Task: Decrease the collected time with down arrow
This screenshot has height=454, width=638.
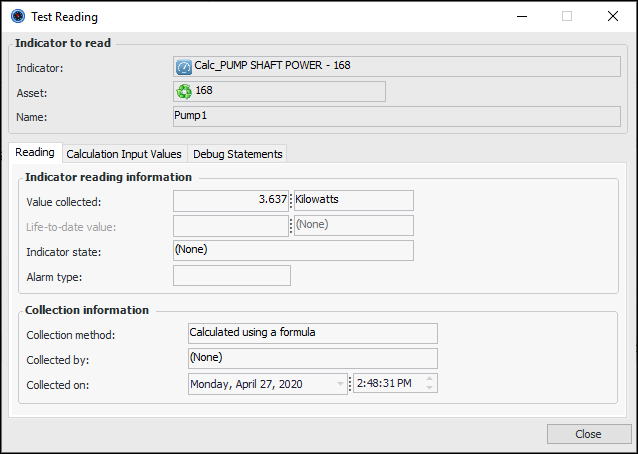Action: pos(430,388)
